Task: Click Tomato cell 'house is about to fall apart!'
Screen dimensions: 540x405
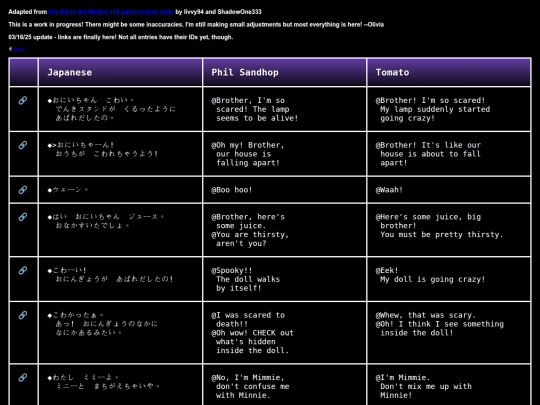Action: click(449, 154)
